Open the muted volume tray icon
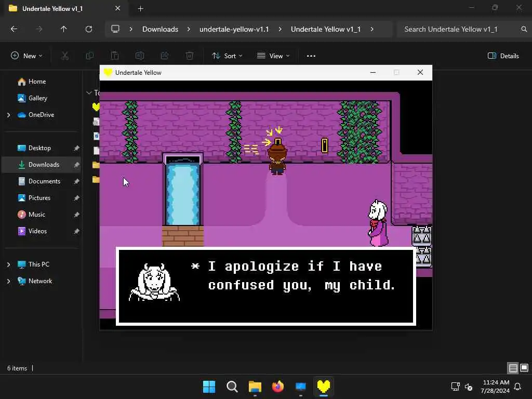 469,387
